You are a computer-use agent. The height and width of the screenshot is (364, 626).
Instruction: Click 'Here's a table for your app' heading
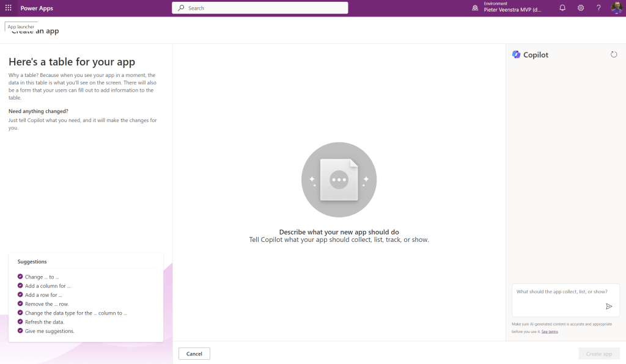click(72, 62)
